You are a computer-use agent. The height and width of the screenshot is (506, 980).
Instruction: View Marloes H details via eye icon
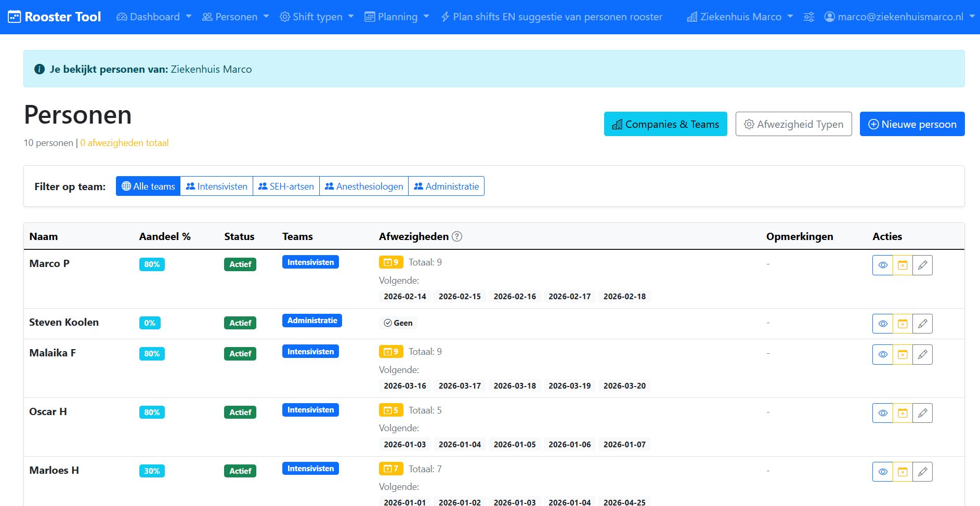point(882,471)
